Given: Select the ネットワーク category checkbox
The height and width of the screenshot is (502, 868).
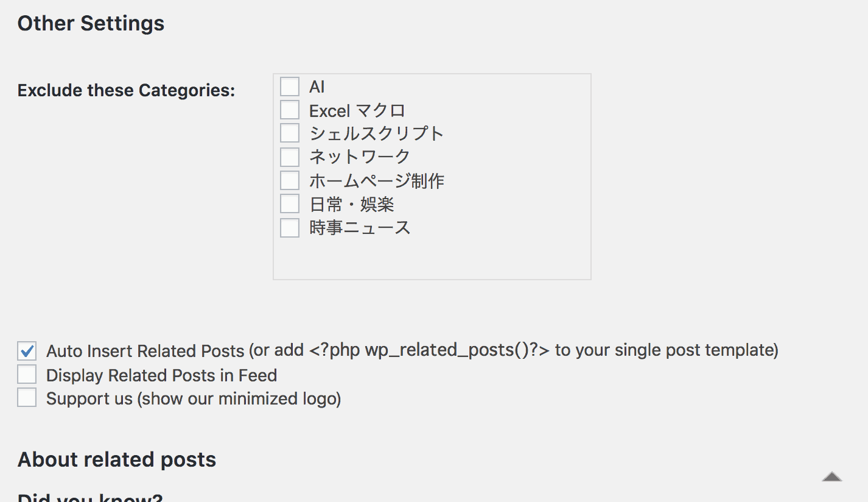Looking at the screenshot, I should [290, 157].
